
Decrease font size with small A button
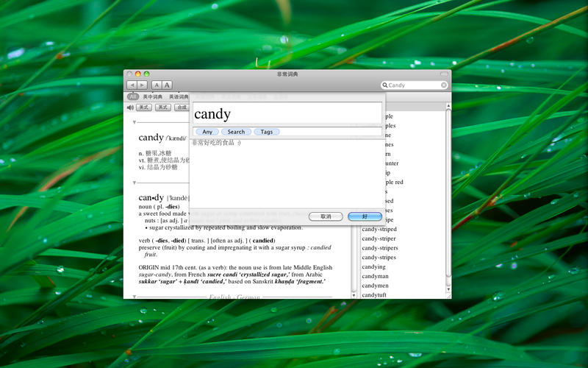[x=157, y=85]
